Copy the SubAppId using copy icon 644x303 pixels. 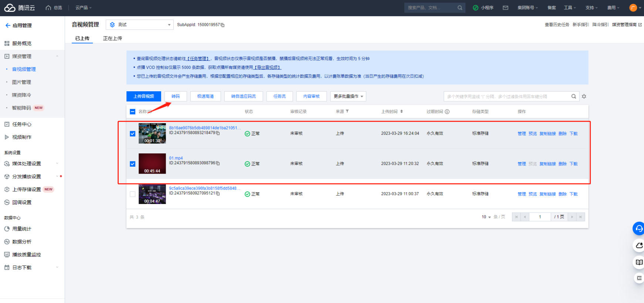(x=223, y=25)
